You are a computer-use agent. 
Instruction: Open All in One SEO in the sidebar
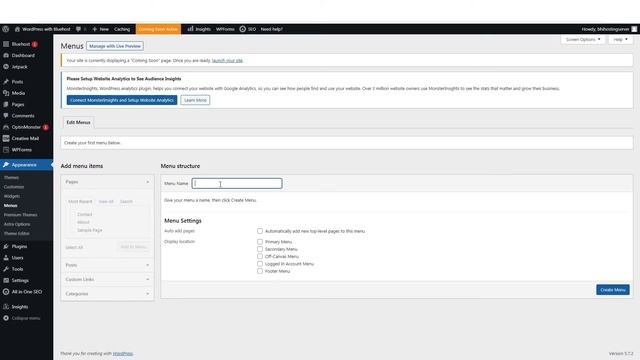click(x=27, y=292)
